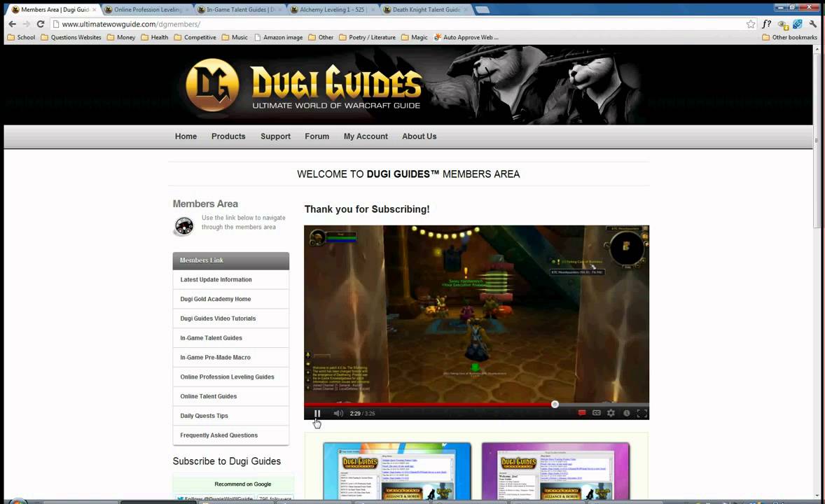Mute the video using the speaker icon
Viewport: 825px width, 504px height.
338,414
